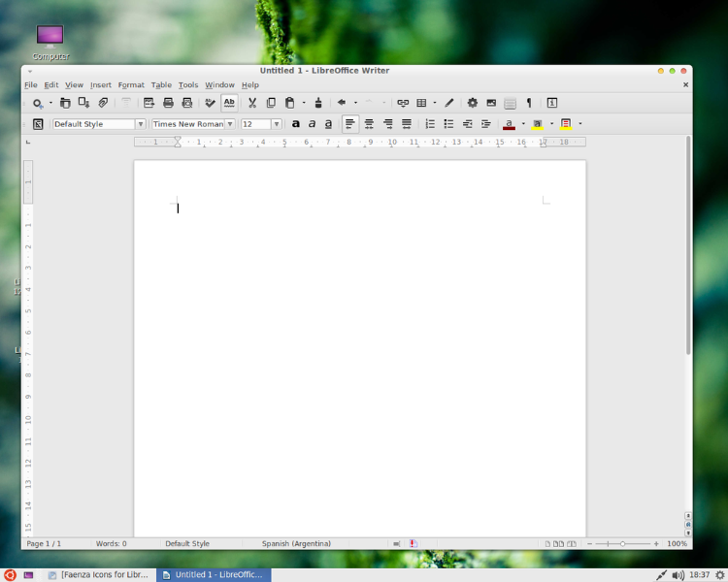Click the numbered list icon
This screenshot has height=582, width=728.
click(x=430, y=124)
